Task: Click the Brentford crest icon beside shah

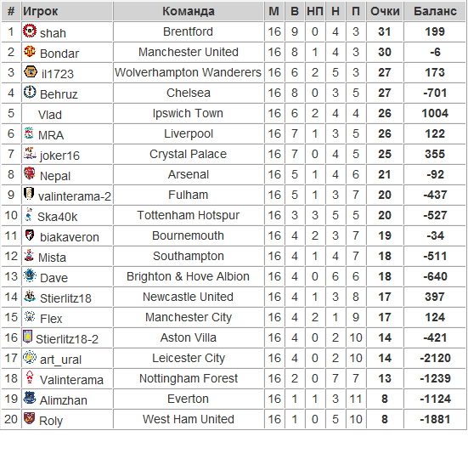Action: click(30, 31)
